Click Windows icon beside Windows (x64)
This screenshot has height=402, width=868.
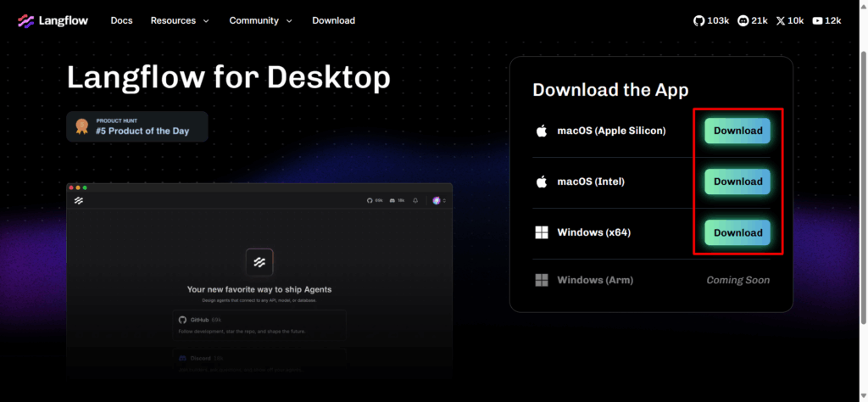(541, 232)
